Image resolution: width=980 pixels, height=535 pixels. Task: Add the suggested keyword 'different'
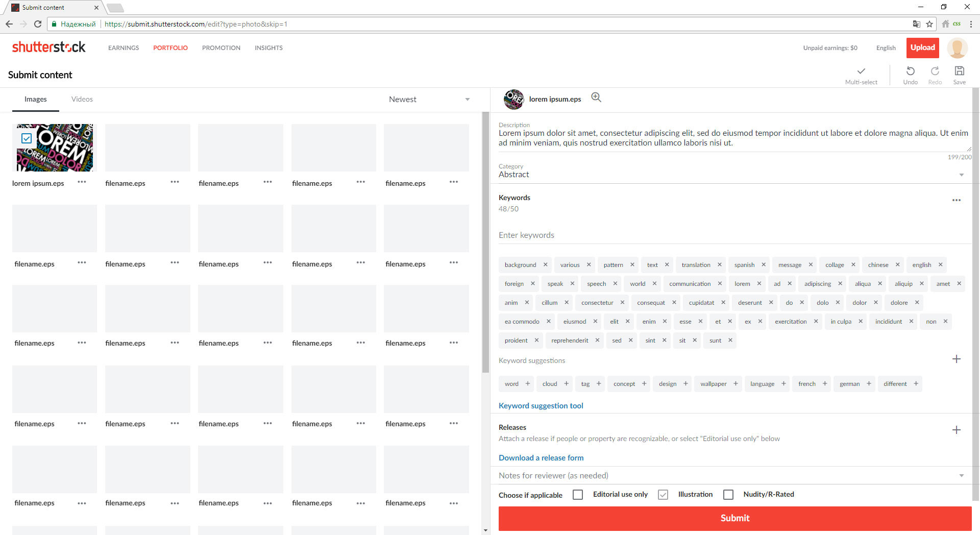coord(916,383)
